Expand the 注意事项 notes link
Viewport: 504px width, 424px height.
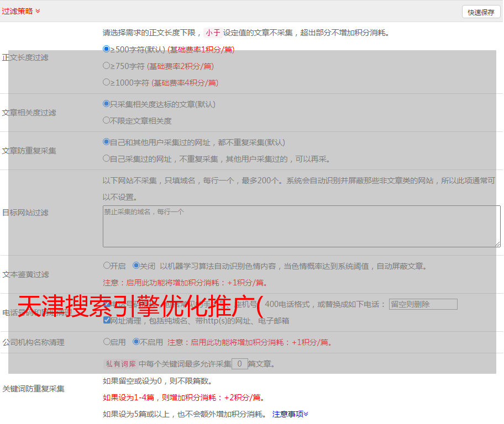tap(290, 414)
